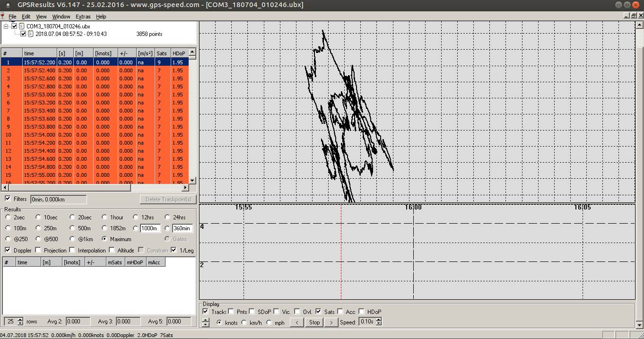
Task: Click the Stop playback button
Action: [x=314, y=322]
